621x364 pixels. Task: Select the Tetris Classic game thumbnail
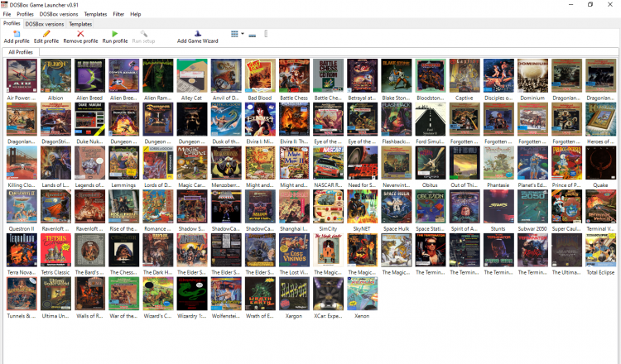(x=55, y=250)
